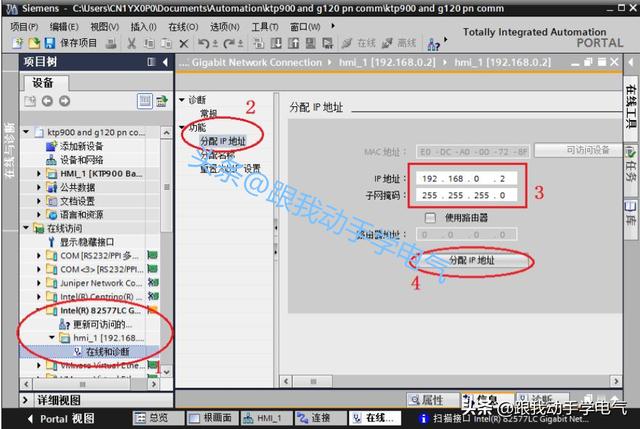This screenshot has width=640, height=429.
Task: Click the 分配 IP 地址 button
Action: point(471,261)
